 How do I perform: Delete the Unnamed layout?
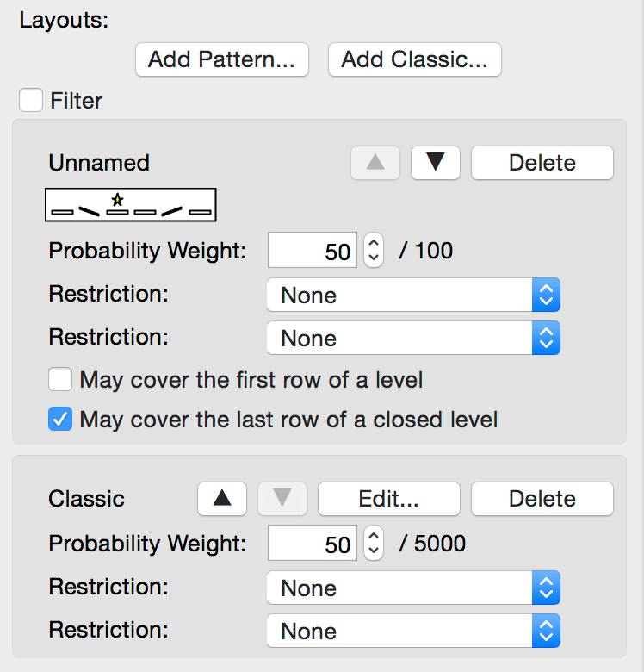pos(542,163)
